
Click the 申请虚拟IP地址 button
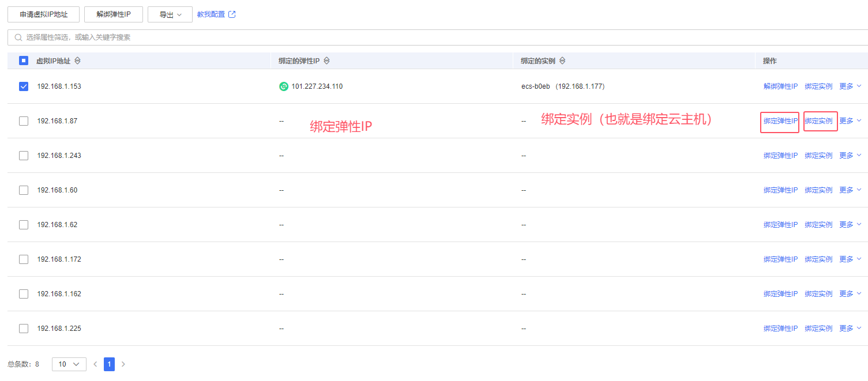[43, 14]
